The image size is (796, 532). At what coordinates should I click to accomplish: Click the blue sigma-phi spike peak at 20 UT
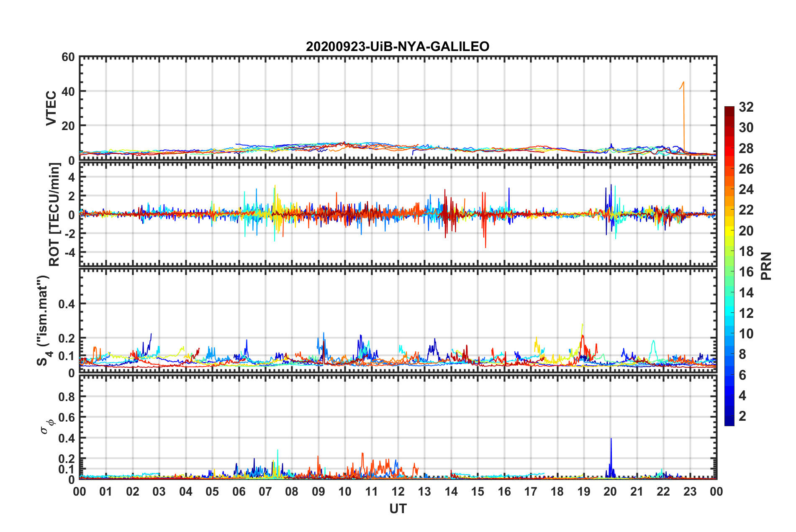[x=611, y=439]
